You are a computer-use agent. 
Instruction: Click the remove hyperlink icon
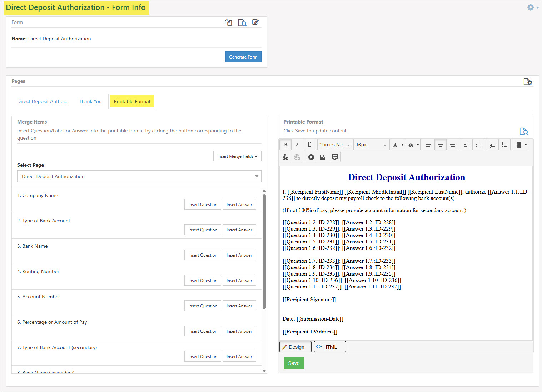[297, 157]
